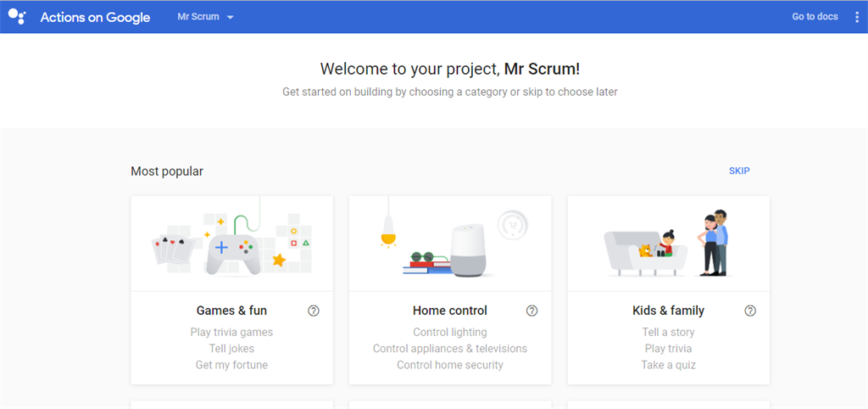Choose the Games & fun heading
The image size is (868, 409).
point(231,311)
